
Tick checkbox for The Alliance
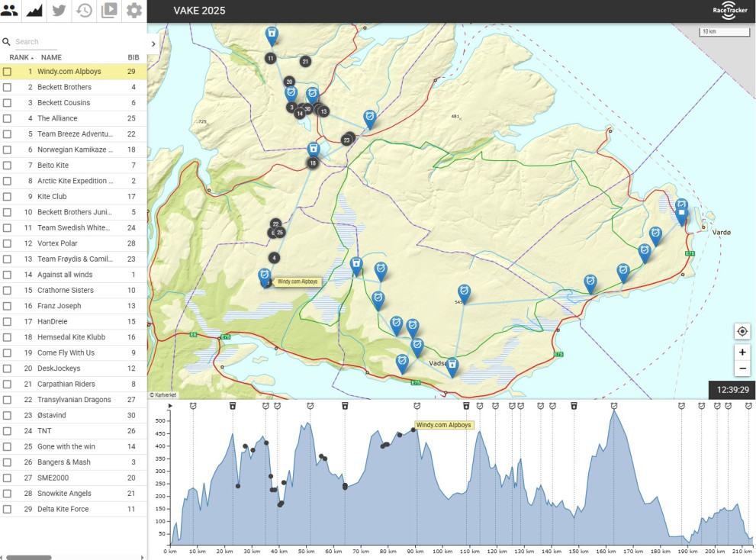point(7,118)
